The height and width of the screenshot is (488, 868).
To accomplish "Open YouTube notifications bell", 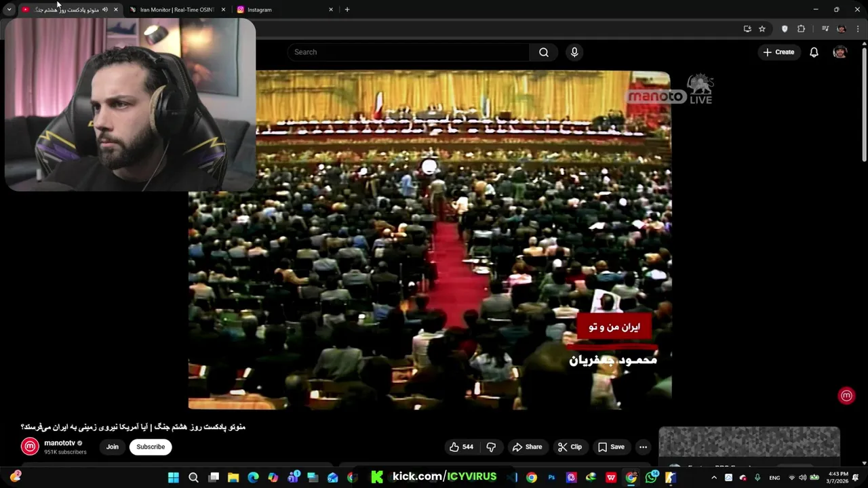I will click(x=814, y=52).
